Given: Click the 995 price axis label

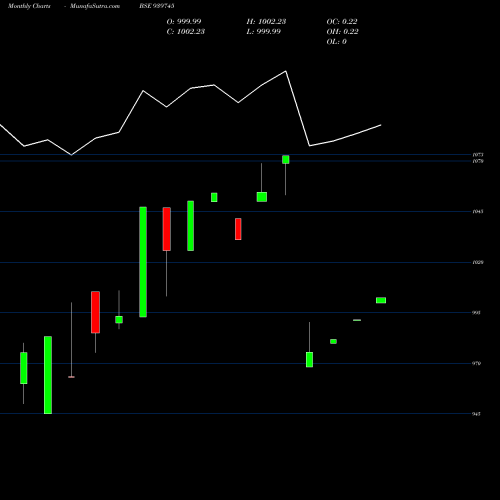Looking at the screenshot, I should coord(477,313).
